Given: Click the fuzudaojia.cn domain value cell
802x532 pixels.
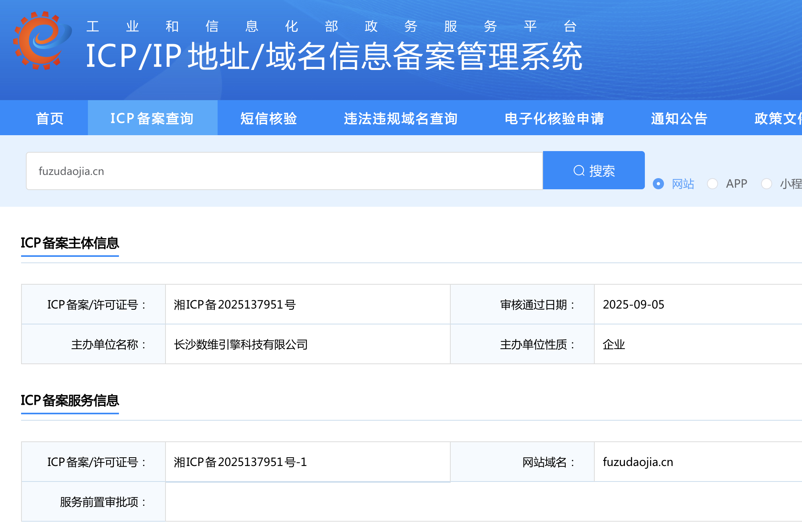Looking at the screenshot, I should click(x=638, y=462).
